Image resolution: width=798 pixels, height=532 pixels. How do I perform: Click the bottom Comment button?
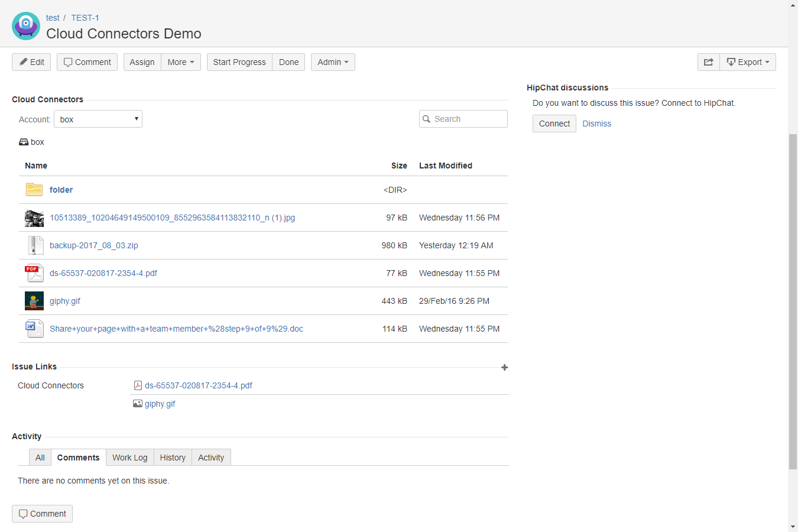42,514
